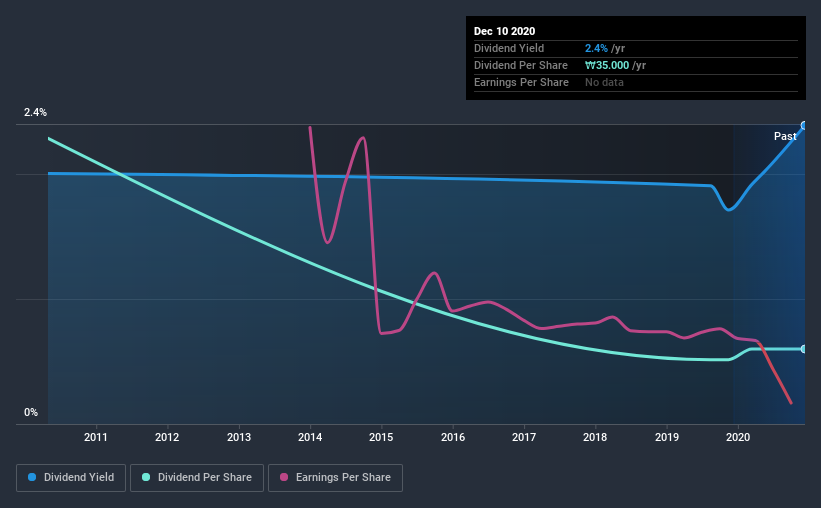Select the 2011 x-axis label
Viewport: 821px width, 508px height.
pyautogui.click(x=96, y=437)
